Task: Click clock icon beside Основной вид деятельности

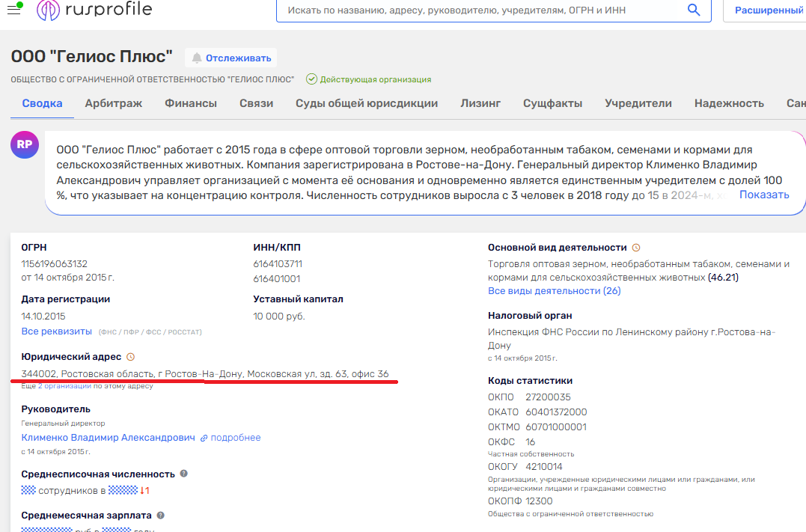Action: pos(636,248)
